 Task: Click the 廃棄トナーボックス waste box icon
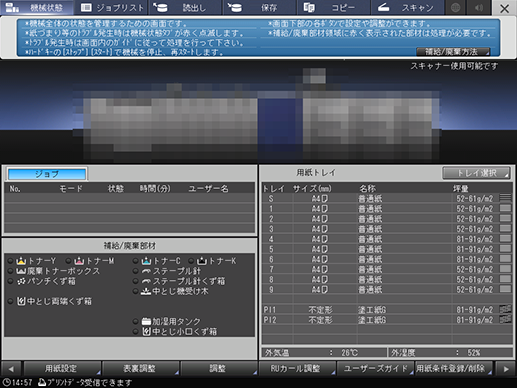click(21, 271)
